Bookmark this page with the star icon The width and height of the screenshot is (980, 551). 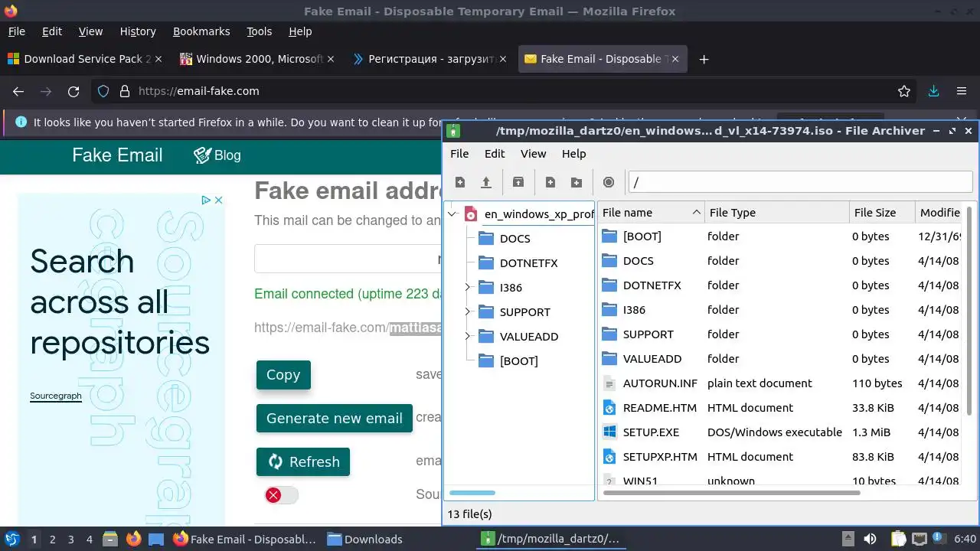(x=904, y=91)
